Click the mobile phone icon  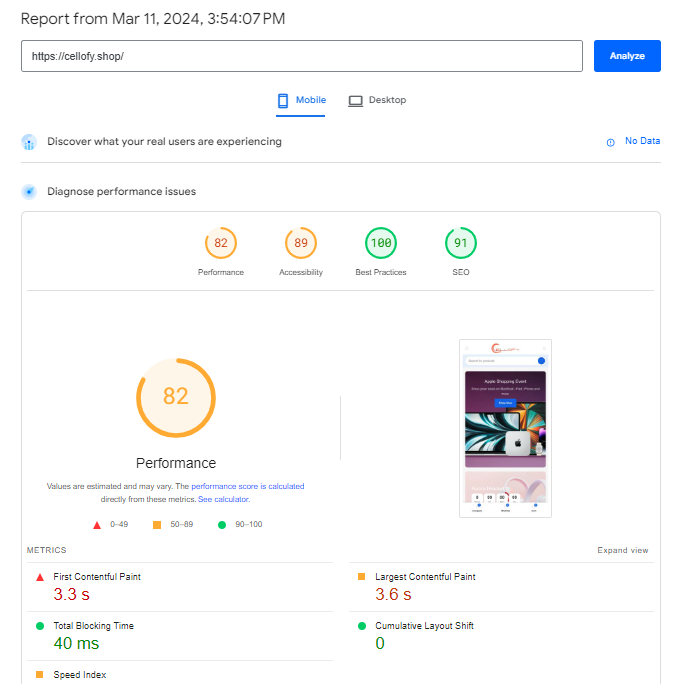point(283,101)
